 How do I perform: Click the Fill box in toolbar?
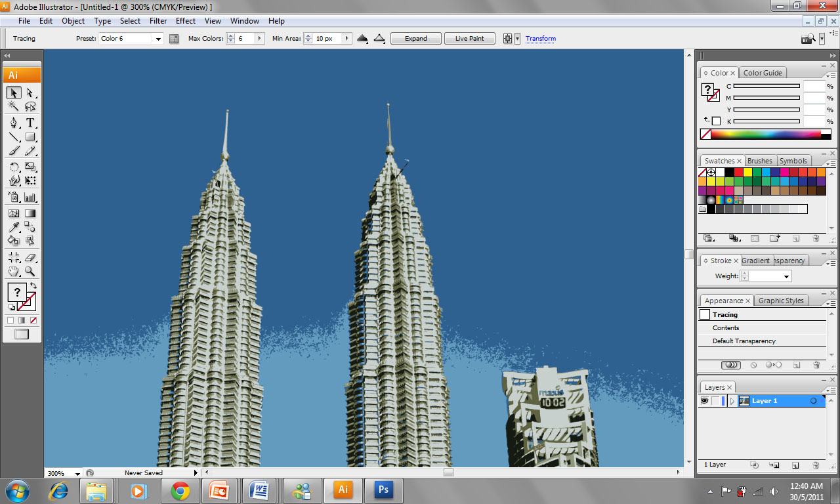17,293
